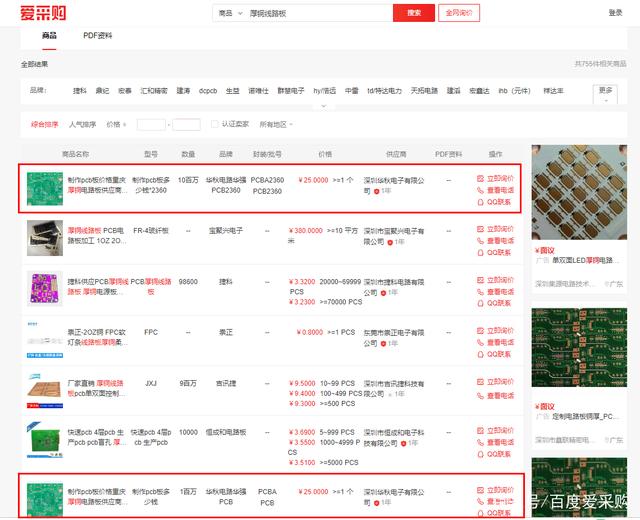Click QQ icon in the 恒成和电路板 row
This screenshot has width=640, height=520.
click(480, 454)
